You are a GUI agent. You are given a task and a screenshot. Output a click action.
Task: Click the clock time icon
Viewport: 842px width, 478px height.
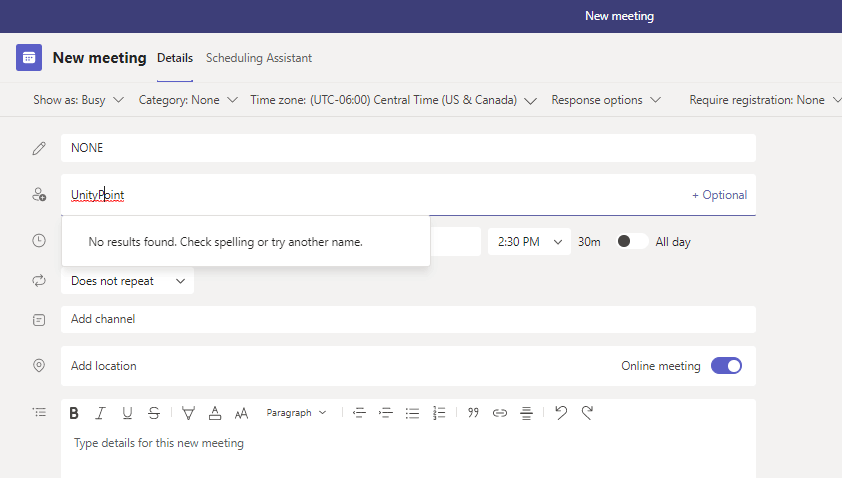[x=39, y=241]
